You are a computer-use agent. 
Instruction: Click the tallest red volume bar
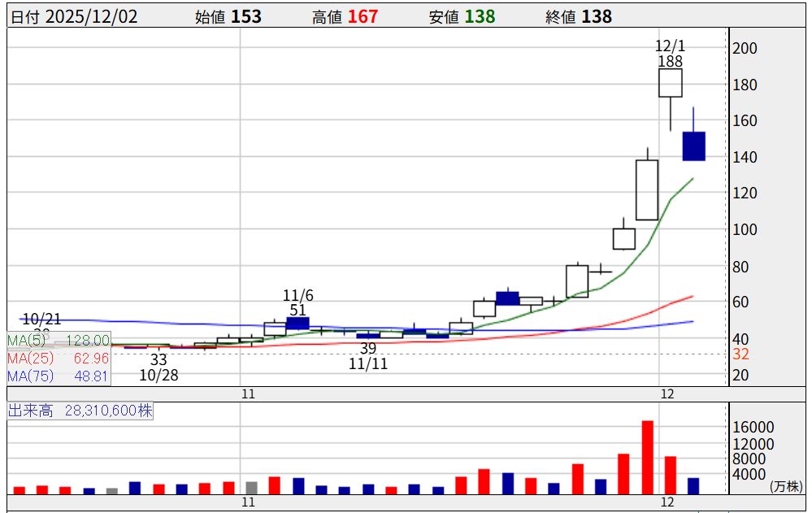click(x=648, y=457)
